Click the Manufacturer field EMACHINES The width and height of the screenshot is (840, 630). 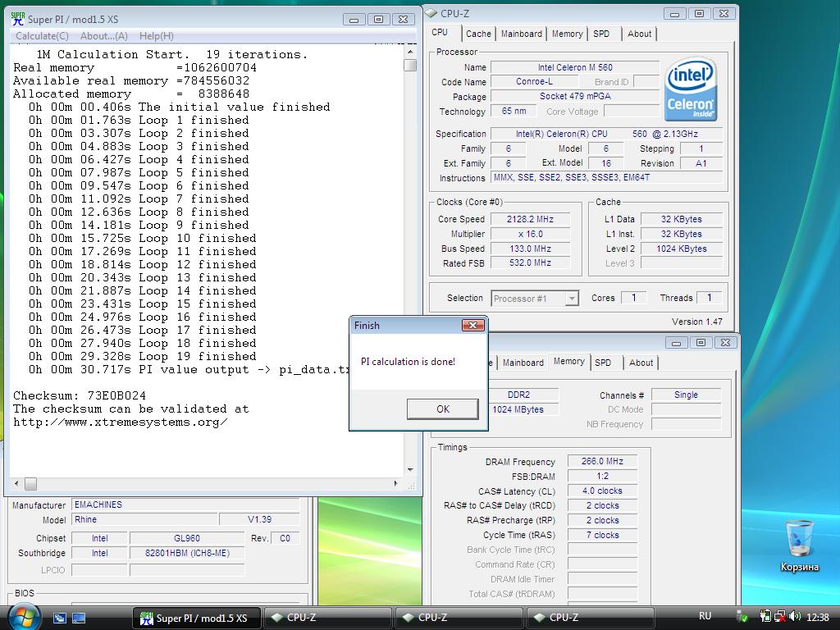(x=185, y=504)
